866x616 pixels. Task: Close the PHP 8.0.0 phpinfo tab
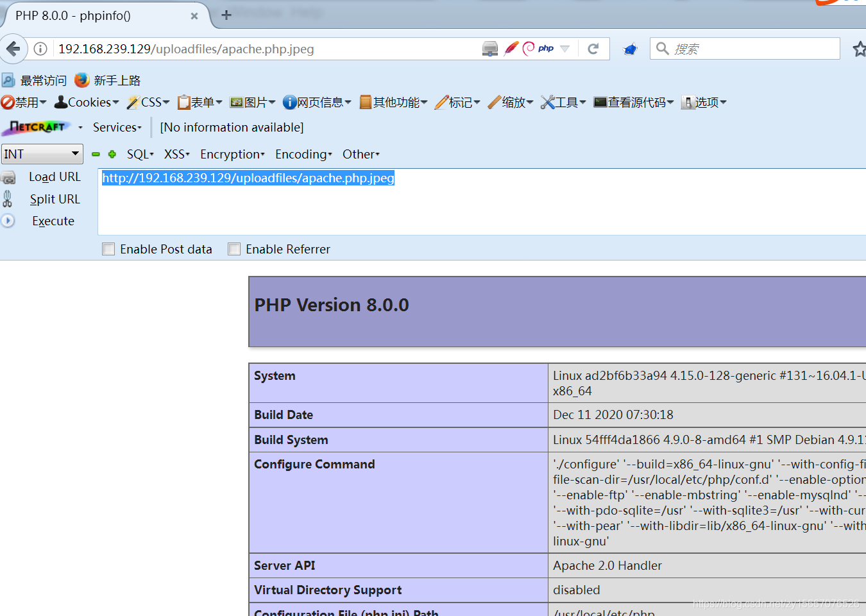[194, 16]
